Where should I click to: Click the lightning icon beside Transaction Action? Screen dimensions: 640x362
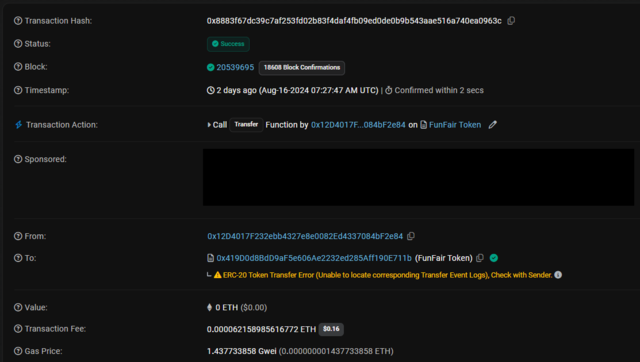click(19, 125)
